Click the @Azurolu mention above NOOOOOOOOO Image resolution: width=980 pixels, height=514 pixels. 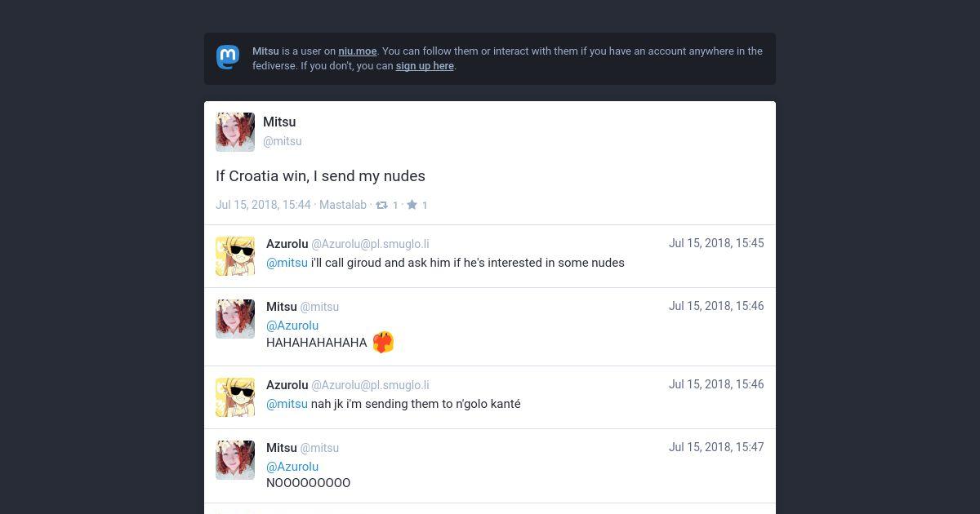coord(292,467)
